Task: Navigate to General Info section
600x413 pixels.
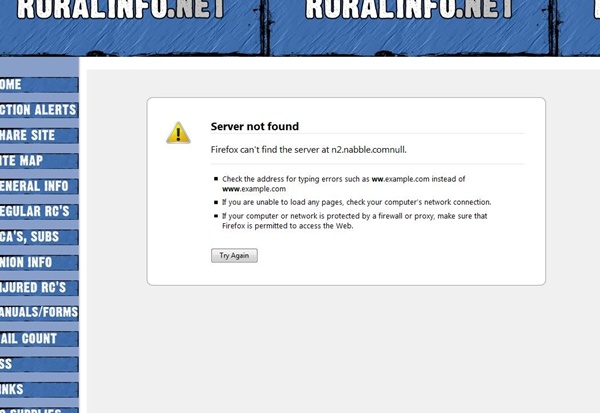Action: click(x=36, y=186)
